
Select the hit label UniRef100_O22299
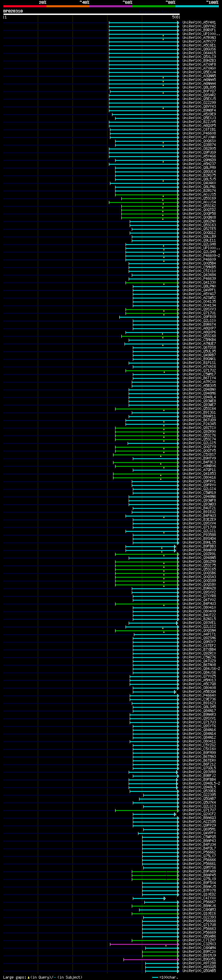pyautogui.click(x=199, y=103)
